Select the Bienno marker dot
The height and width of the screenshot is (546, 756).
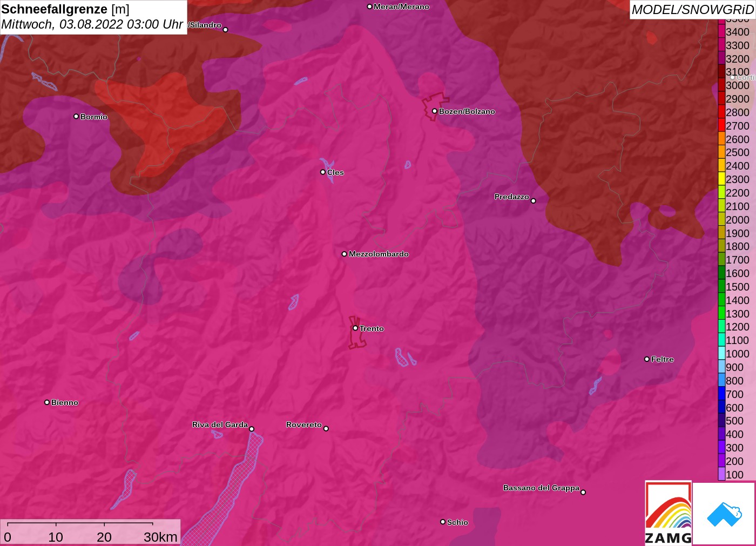47,402
